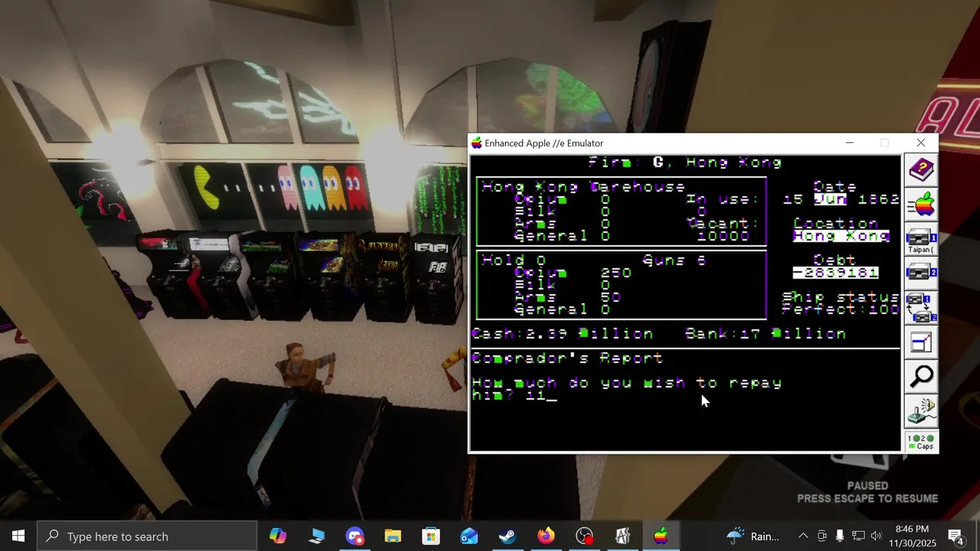Image resolution: width=980 pixels, height=551 pixels.
Task: Click the drive and Caps status indicator
Action: pos(921,442)
